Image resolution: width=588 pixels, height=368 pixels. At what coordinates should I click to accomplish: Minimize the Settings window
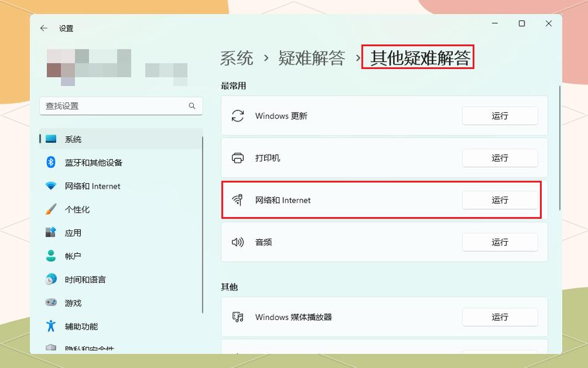(x=495, y=23)
